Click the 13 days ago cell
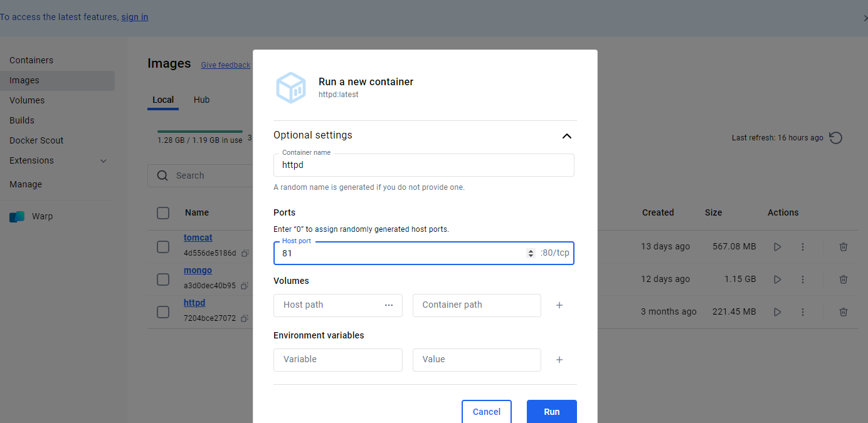Screen dimensions: 868x423 tap(665, 247)
